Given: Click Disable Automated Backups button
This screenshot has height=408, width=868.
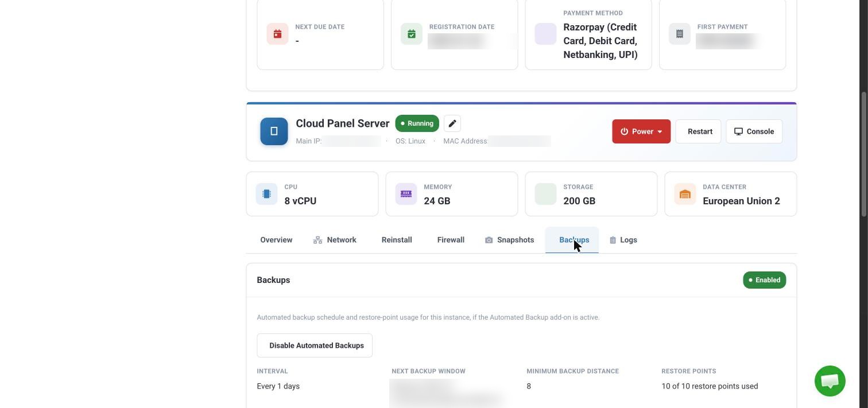Looking at the screenshot, I should pos(315,345).
